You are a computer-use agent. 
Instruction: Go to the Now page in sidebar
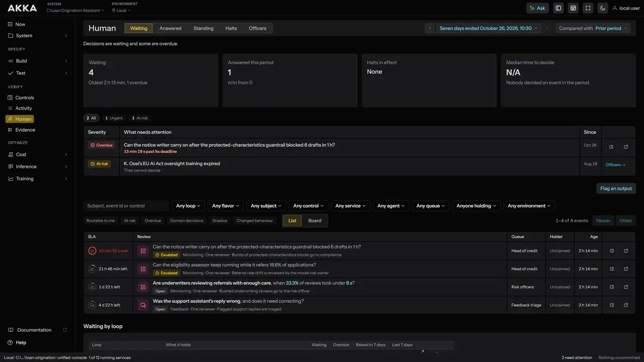click(x=20, y=24)
